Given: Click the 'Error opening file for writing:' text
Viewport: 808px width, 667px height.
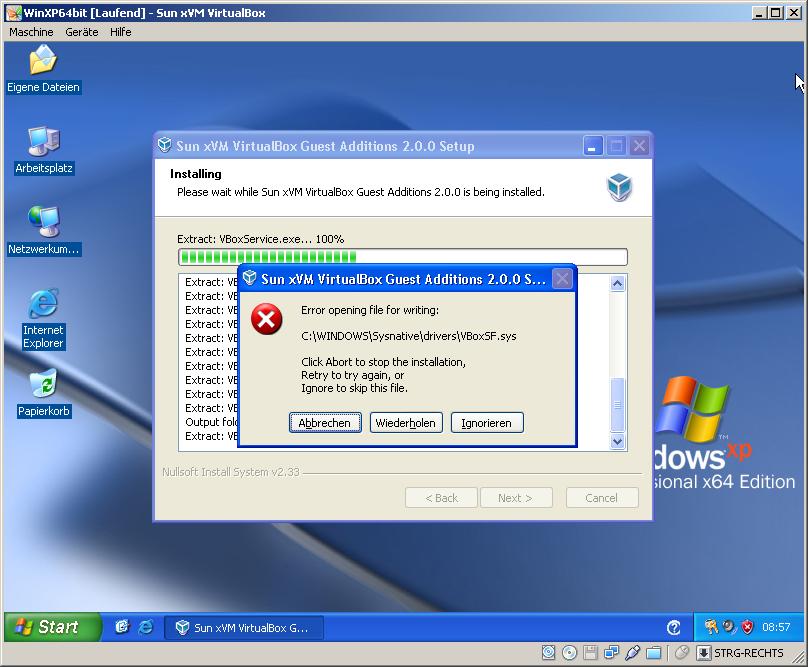Looking at the screenshot, I should 370,310.
